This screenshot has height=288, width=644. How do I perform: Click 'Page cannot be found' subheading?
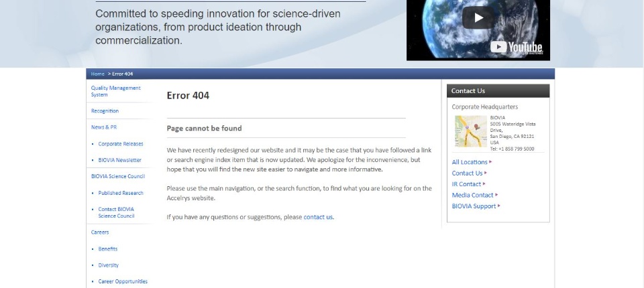(x=204, y=129)
